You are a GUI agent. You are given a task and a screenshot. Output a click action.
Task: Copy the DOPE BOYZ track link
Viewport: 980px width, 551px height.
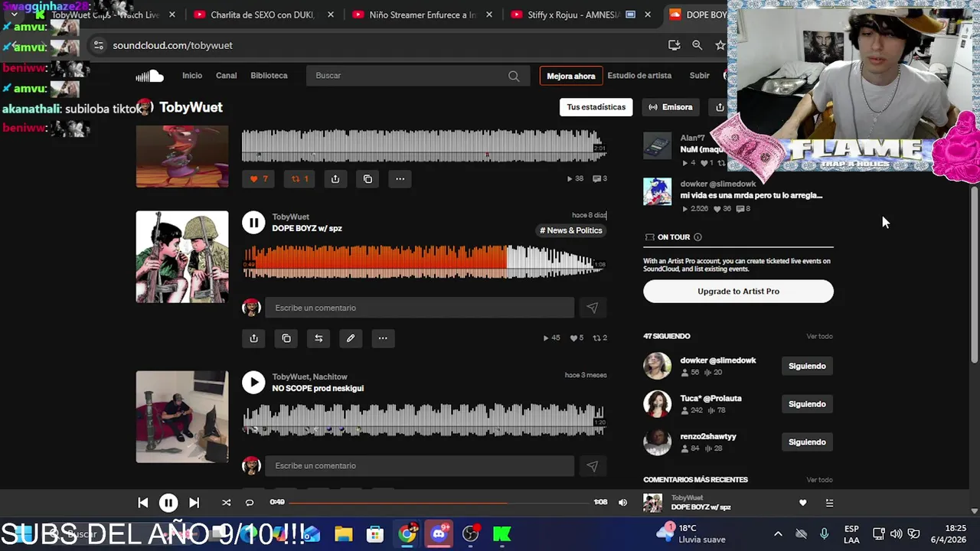point(286,338)
